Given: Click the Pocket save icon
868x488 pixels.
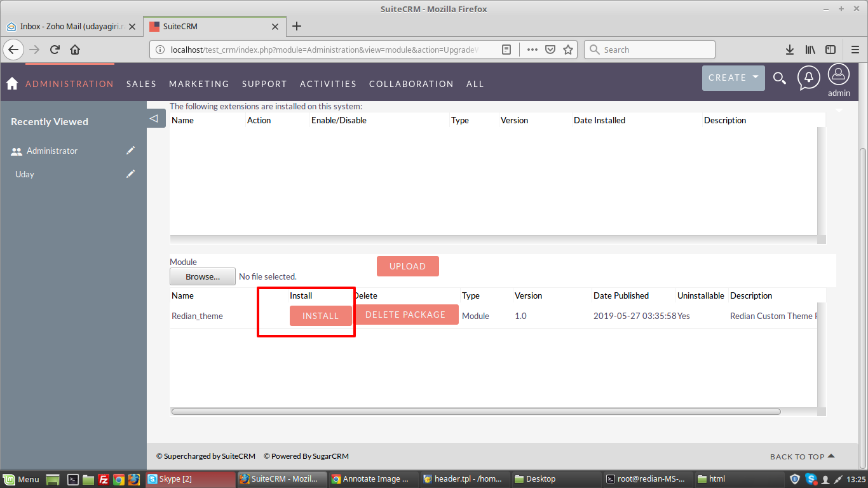Looking at the screenshot, I should coord(550,50).
